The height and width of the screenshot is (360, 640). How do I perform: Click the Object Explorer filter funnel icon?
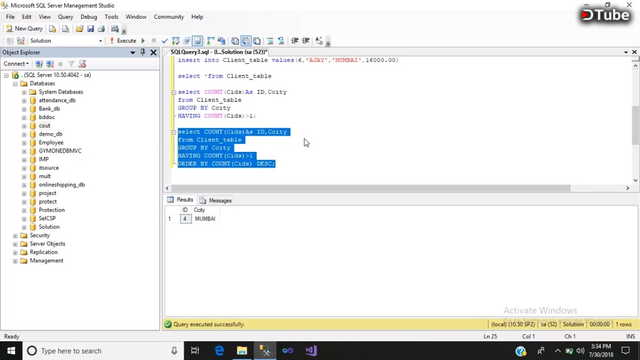tap(71, 64)
